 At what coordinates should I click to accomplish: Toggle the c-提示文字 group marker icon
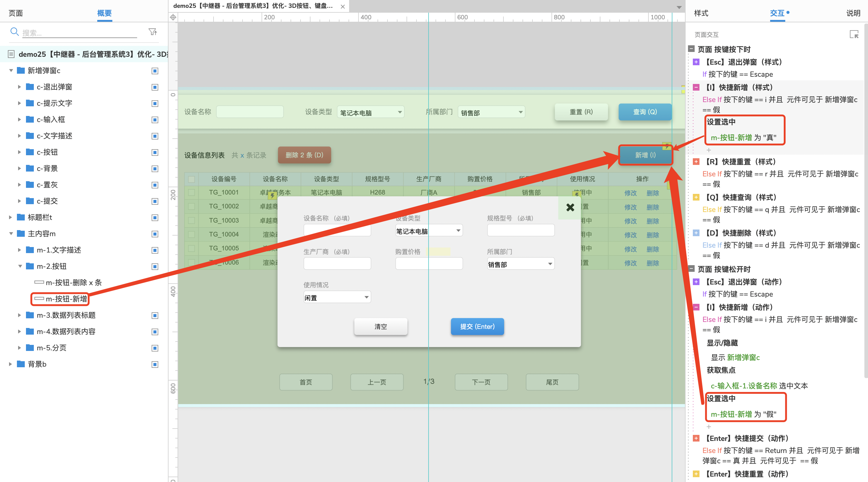tap(155, 103)
